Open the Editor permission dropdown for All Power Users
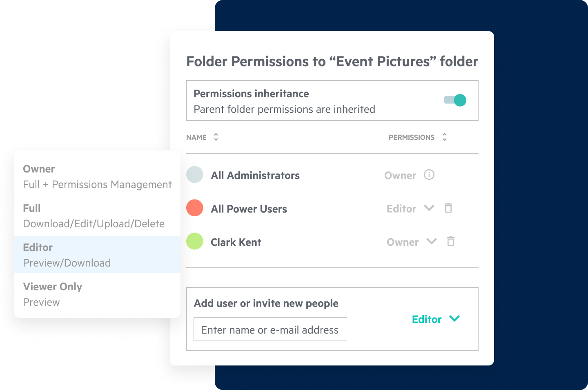This screenshot has width=588, height=390. click(428, 208)
